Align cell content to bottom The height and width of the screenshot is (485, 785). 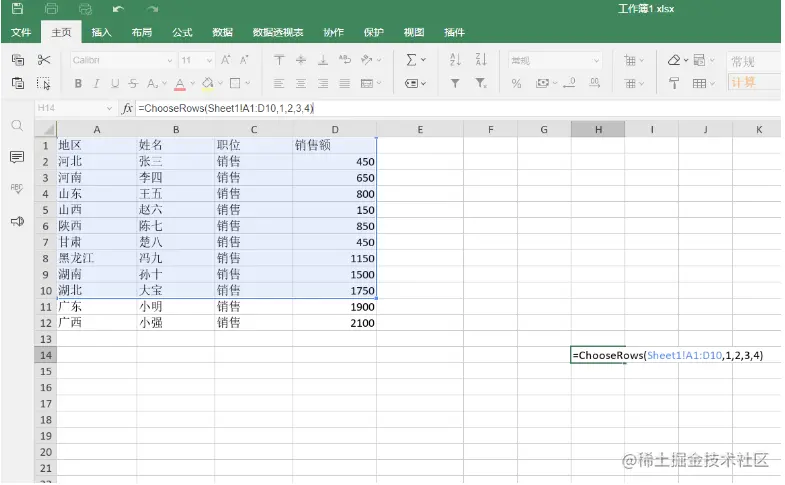pyautogui.click(x=323, y=60)
